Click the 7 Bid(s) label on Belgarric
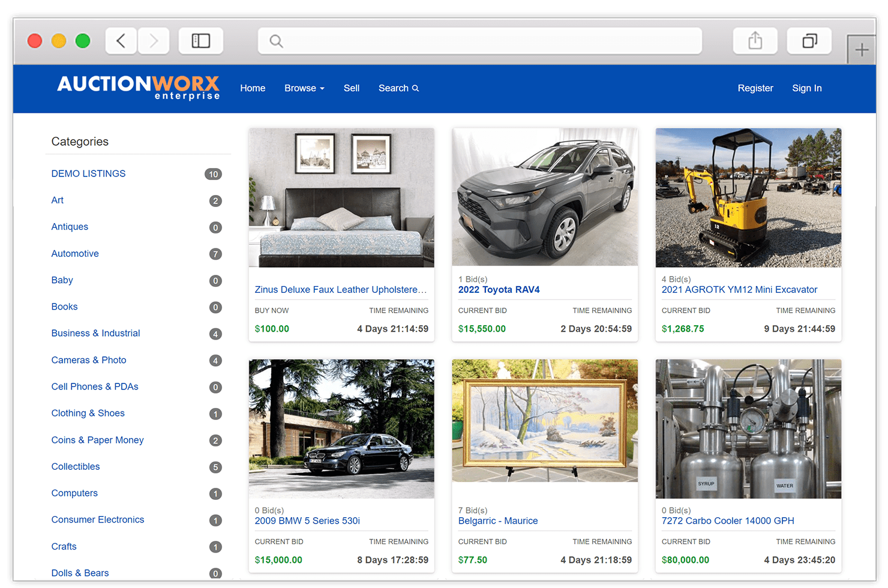 [x=473, y=511]
